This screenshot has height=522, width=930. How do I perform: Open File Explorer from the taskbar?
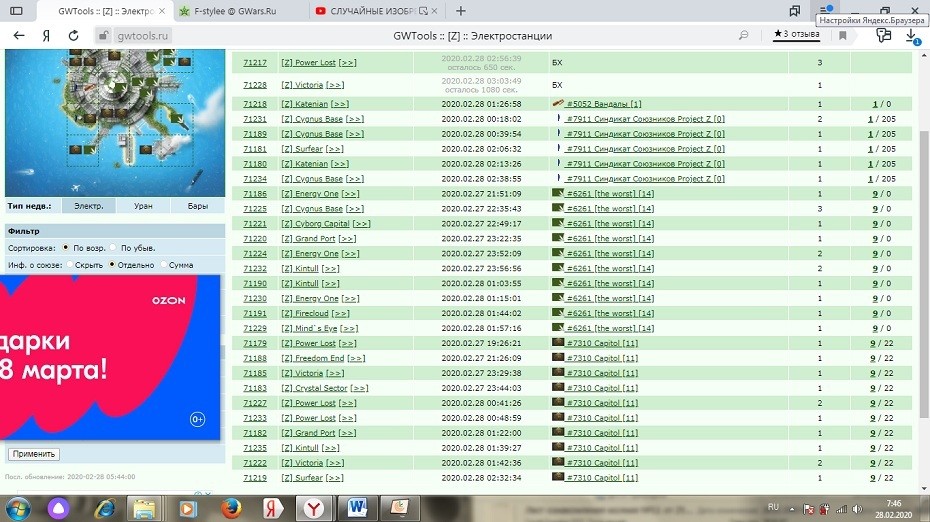(x=144, y=508)
